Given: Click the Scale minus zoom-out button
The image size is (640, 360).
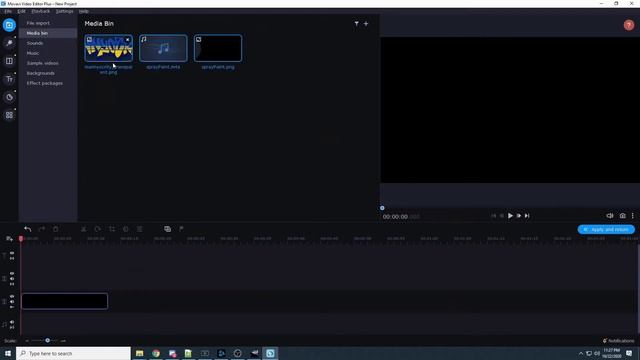Looking at the screenshot, I should tap(27, 340).
